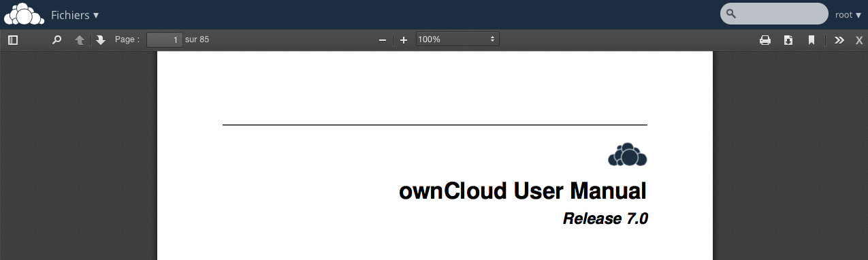Click the ownCloud logo icon
868x260 pixels.
pyautogui.click(x=25, y=14)
